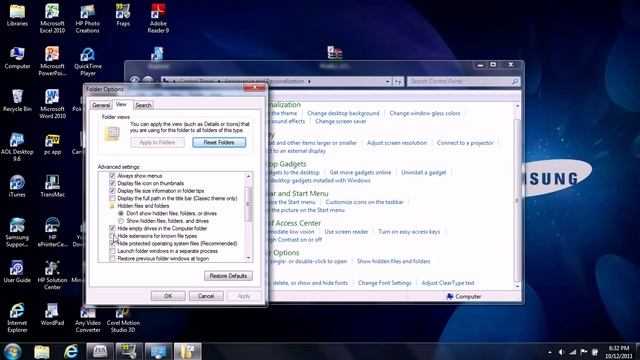This screenshot has width=640, height=360.
Task: Toggle Display file icon on thumbnails
Action: 112,183
